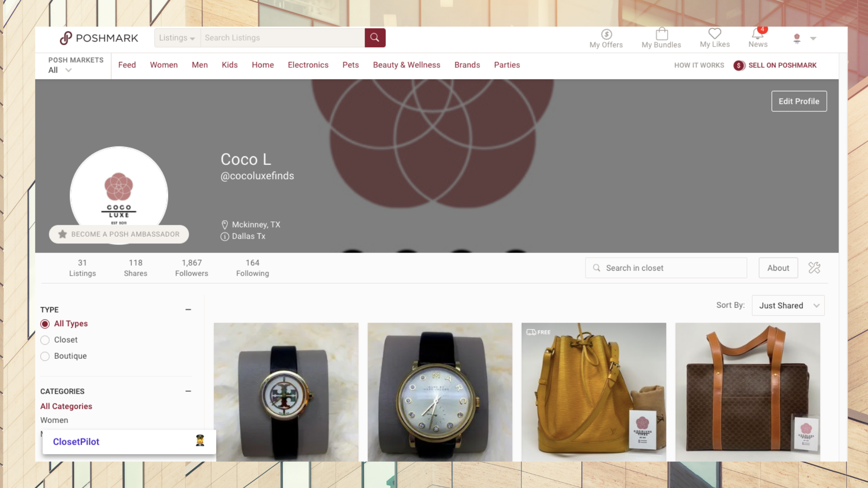Open My Bundles bag icon

pyautogui.click(x=661, y=34)
